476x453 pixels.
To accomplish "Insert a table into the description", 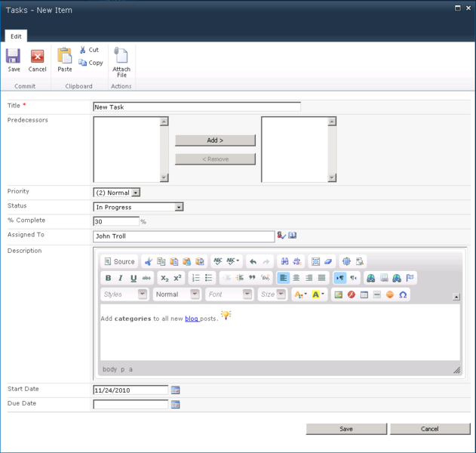I will point(364,294).
